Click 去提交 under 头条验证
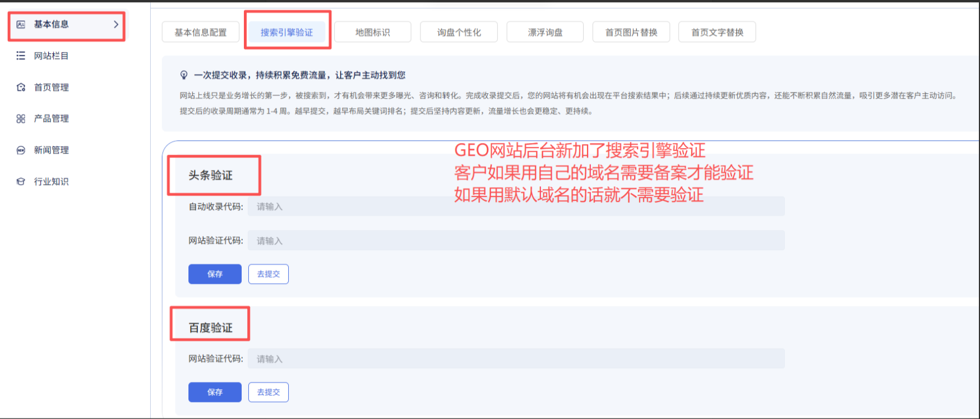 tap(269, 274)
